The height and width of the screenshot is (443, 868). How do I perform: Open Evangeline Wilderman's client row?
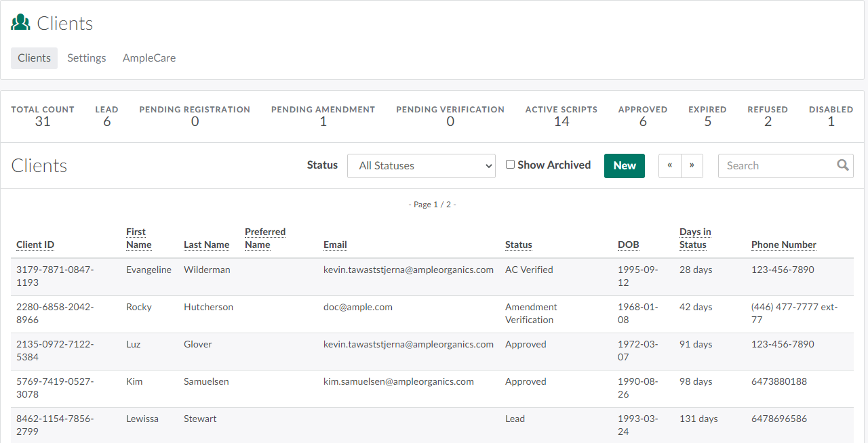point(206,270)
